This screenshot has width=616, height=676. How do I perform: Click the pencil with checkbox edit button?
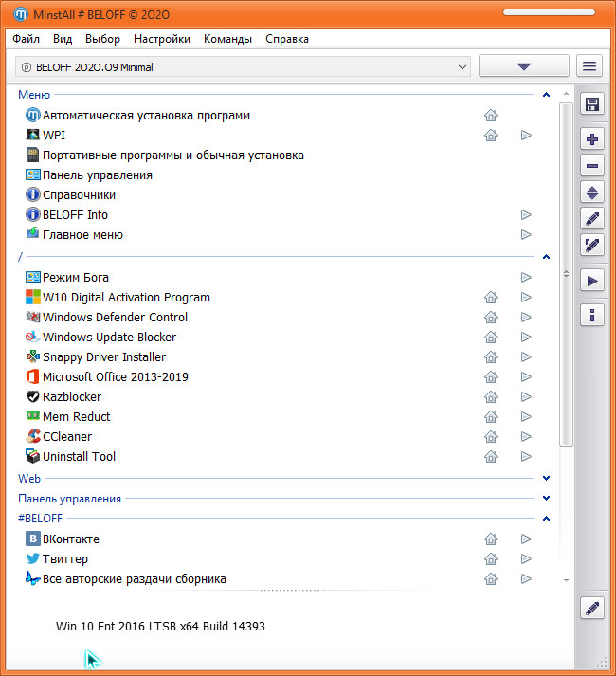(592, 245)
